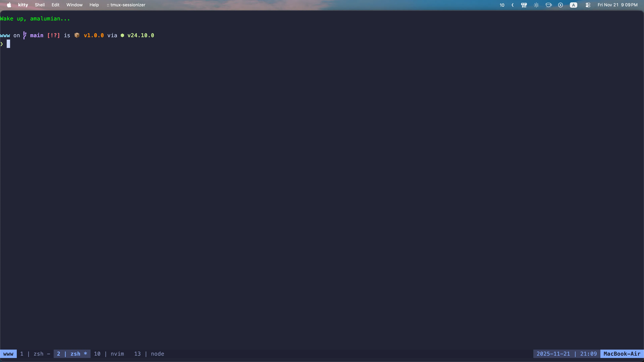Click the www session name label
Image resolution: width=644 pixels, height=362 pixels.
click(8, 354)
